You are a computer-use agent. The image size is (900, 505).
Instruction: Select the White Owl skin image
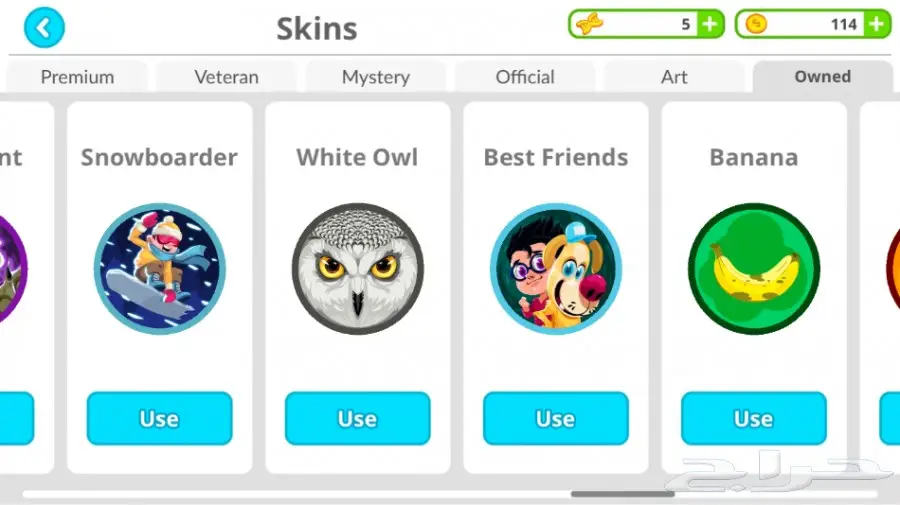tap(358, 269)
